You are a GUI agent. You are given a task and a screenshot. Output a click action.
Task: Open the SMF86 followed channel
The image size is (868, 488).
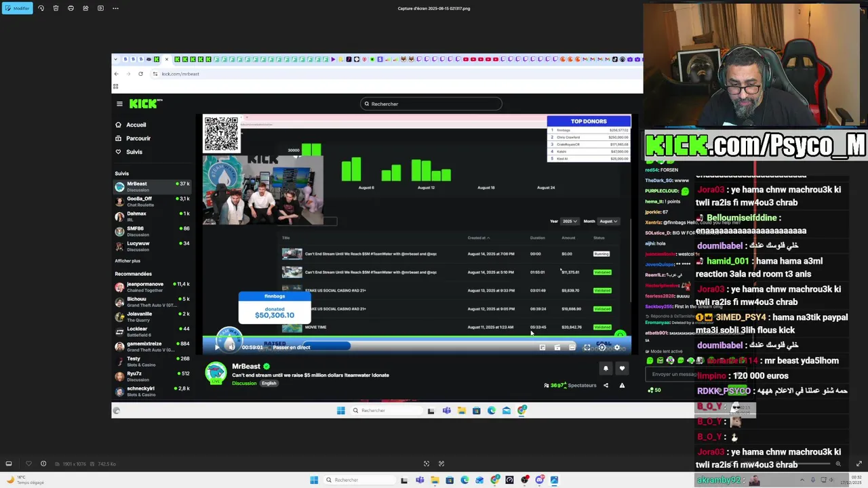153,231
